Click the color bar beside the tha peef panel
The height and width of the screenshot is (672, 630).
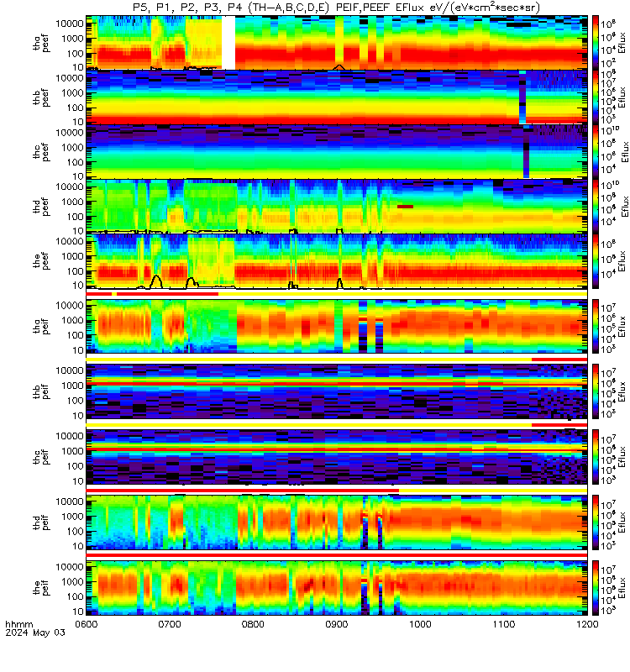tap(596, 43)
